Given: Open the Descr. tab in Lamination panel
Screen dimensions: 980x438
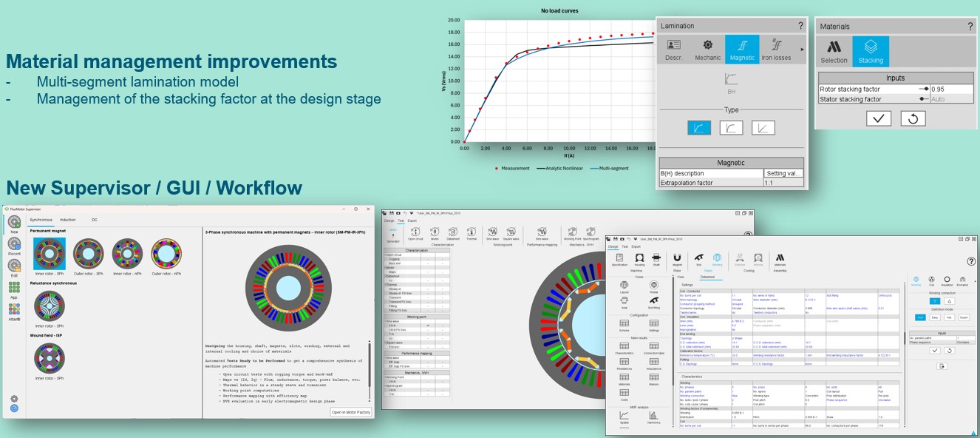Looking at the screenshot, I should (x=673, y=50).
